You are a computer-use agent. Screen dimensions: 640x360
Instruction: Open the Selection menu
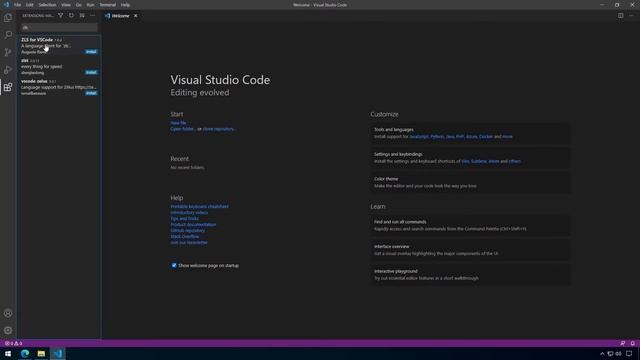[47, 5]
